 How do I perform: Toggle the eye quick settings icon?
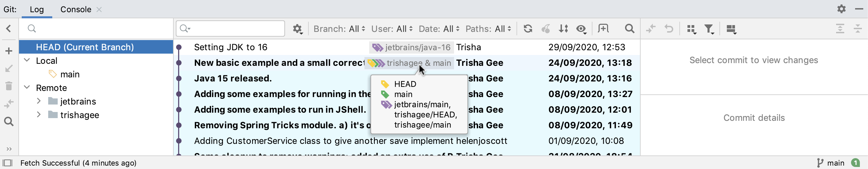click(x=581, y=29)
